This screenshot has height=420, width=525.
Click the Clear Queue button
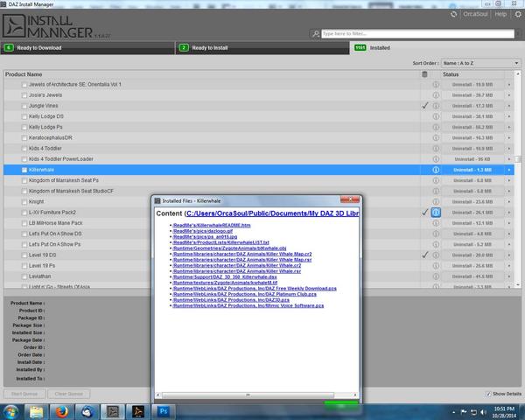68,394
